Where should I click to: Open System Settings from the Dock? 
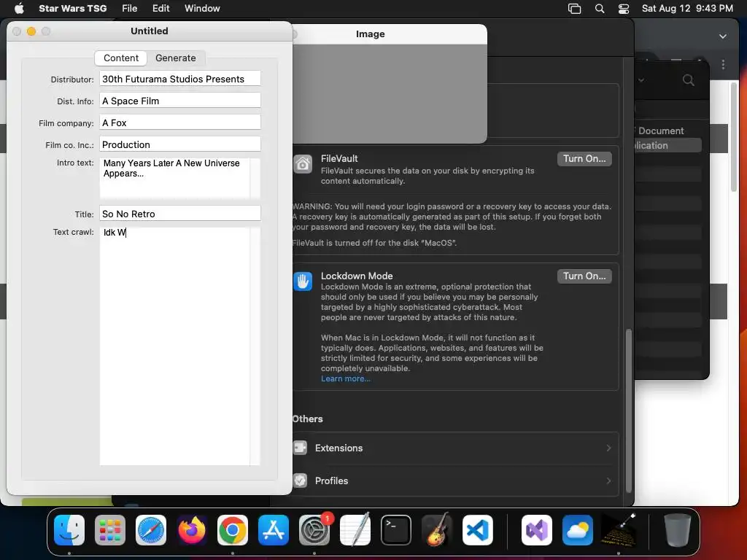coord(314,530)
